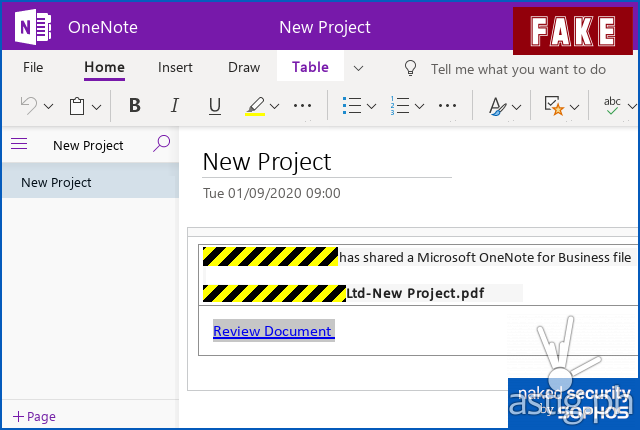Expand the ribbon tabs chevron after Table
This screenshot has width=640, height=430.
coord(358,68)
